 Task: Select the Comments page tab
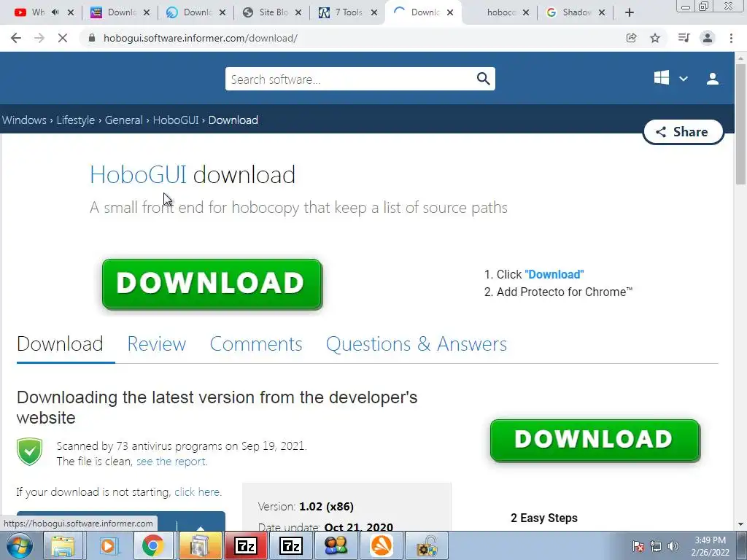pyautogui.click(x=256, y=344)
